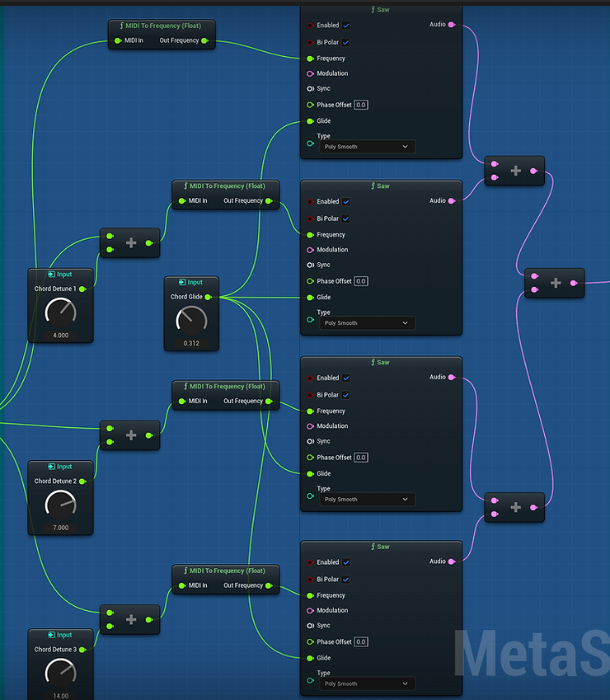The image size is (610, 700).
Task: Select the final audio add node on the right
Action: coord(555,283)
